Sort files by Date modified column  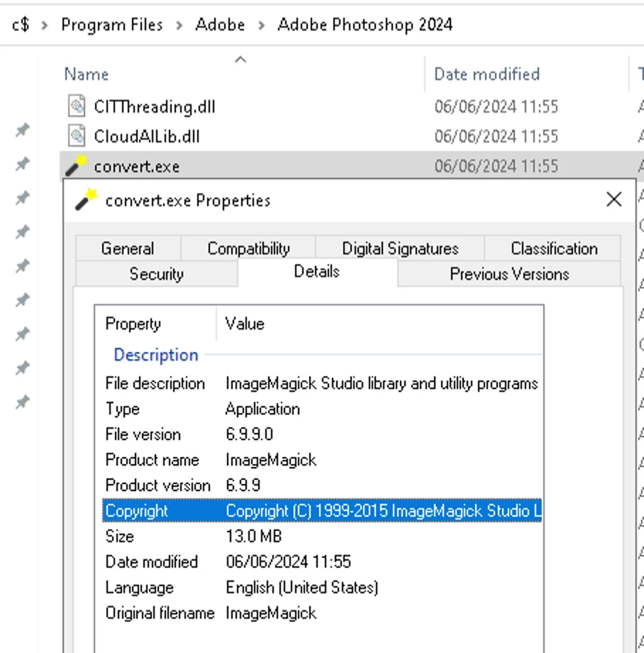(487, 75)
